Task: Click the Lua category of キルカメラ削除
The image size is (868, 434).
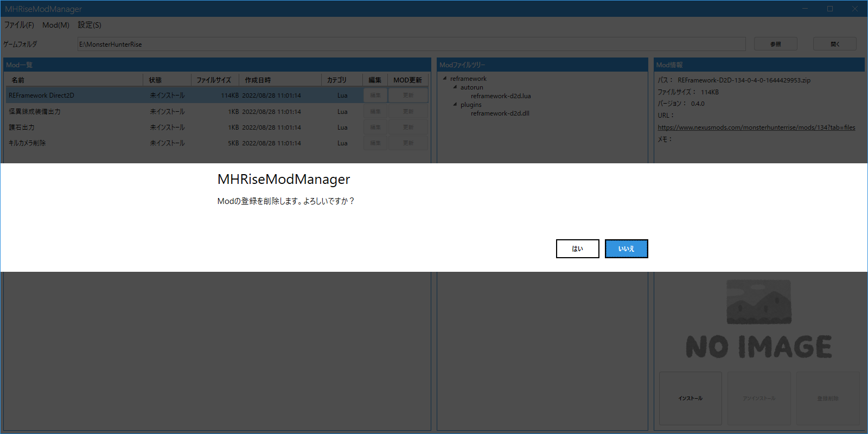Action: (342, 143)
